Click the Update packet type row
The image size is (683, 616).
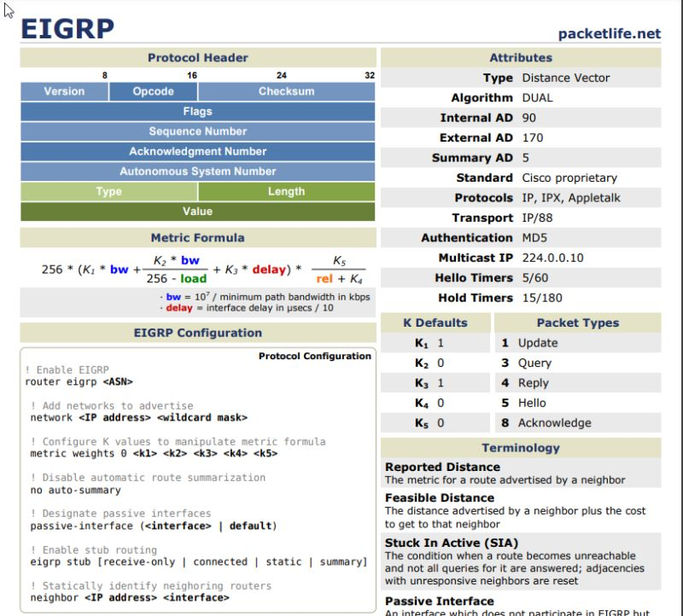click(578, 343)
